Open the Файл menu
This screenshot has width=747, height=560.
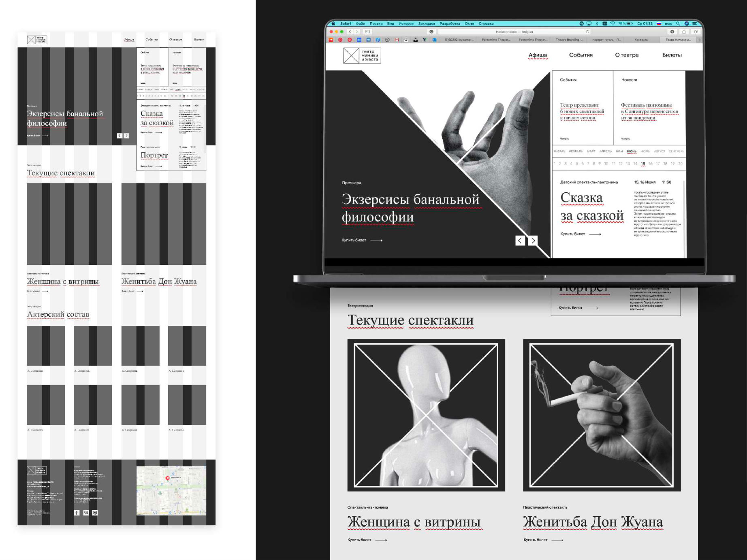pyautogui.click(x=360, y=23)
